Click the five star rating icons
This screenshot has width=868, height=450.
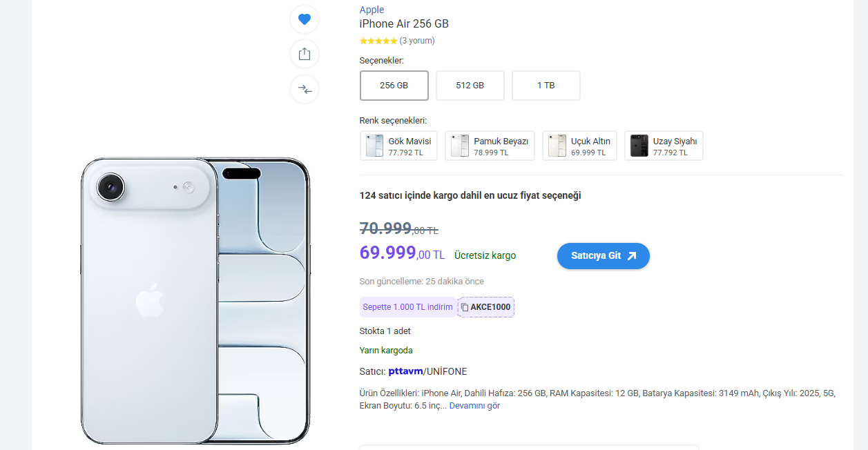coord(378,41)
